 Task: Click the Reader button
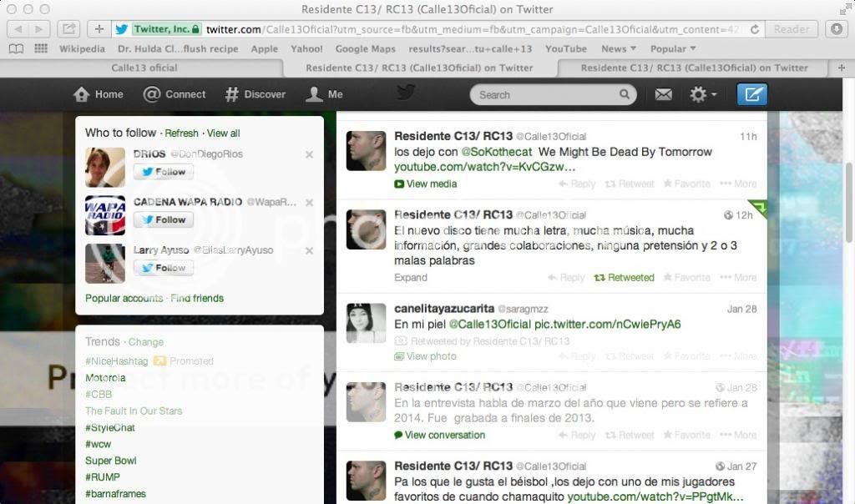click(x=792, y=29)
